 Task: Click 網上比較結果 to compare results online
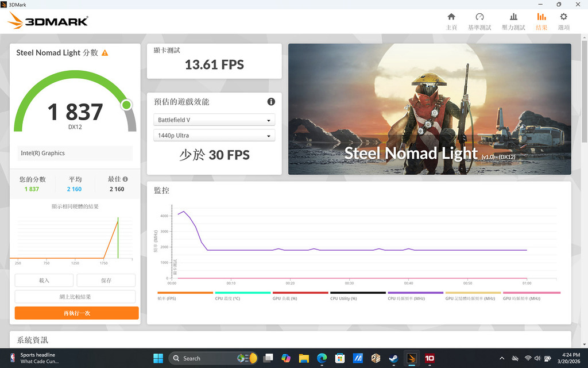(x=76, y=296)
